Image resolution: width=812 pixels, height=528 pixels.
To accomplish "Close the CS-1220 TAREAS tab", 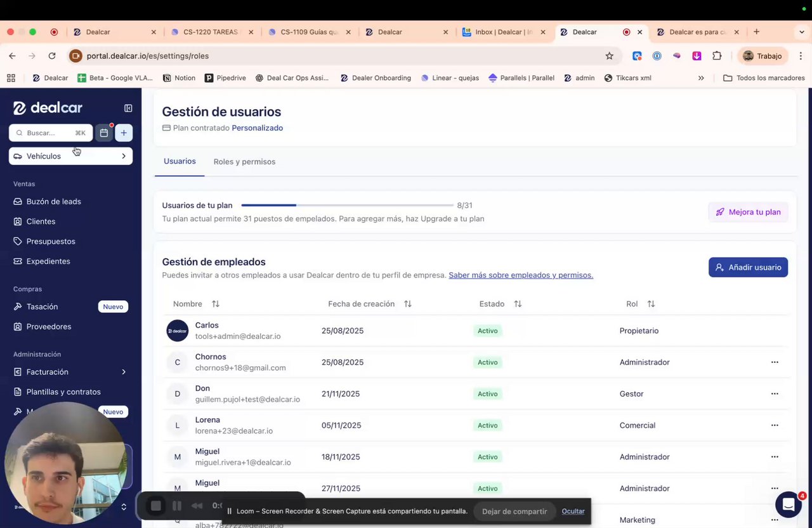I will click(251, 32).
